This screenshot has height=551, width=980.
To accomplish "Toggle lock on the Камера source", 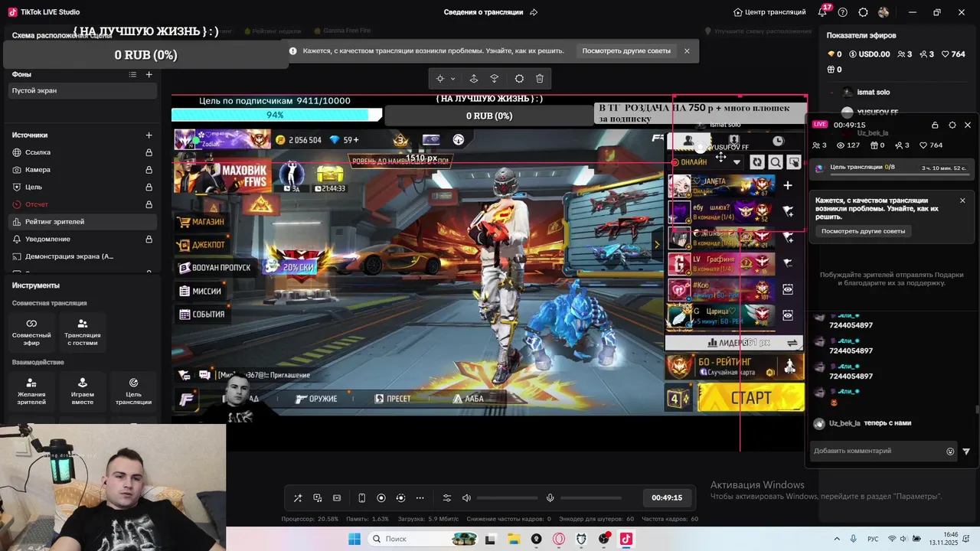I will (149, 170).
